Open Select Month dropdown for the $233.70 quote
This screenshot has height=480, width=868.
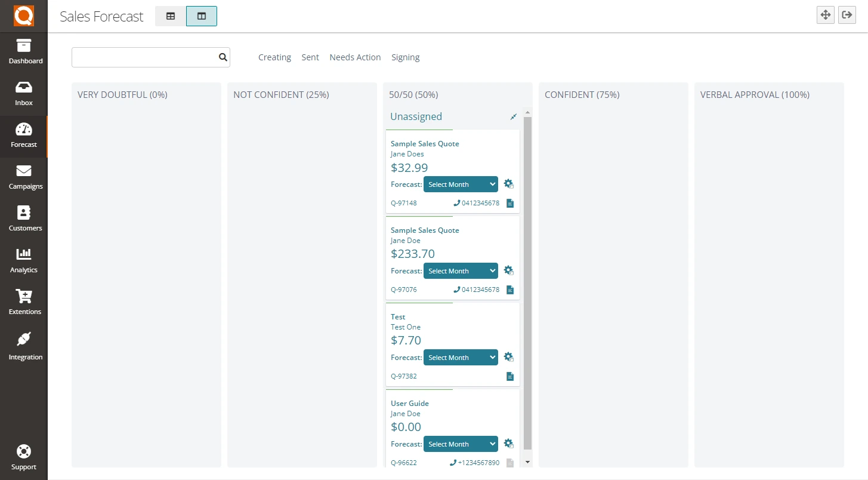coord(460,270)
